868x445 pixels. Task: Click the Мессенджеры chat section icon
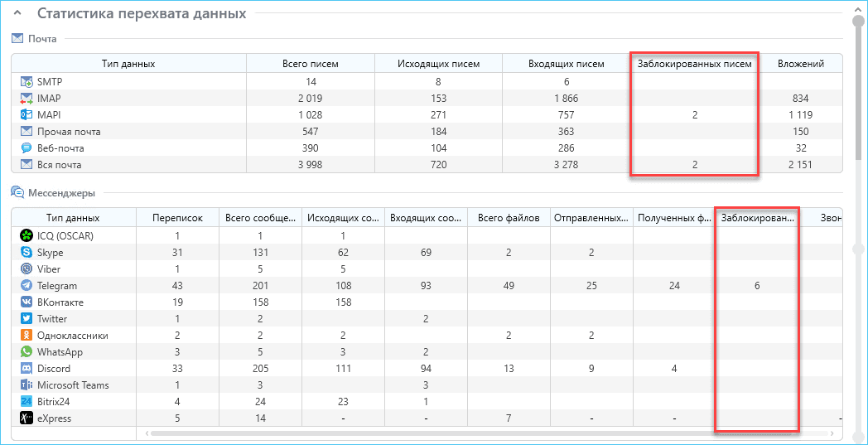pyautogui.click(x=17, y=193)
